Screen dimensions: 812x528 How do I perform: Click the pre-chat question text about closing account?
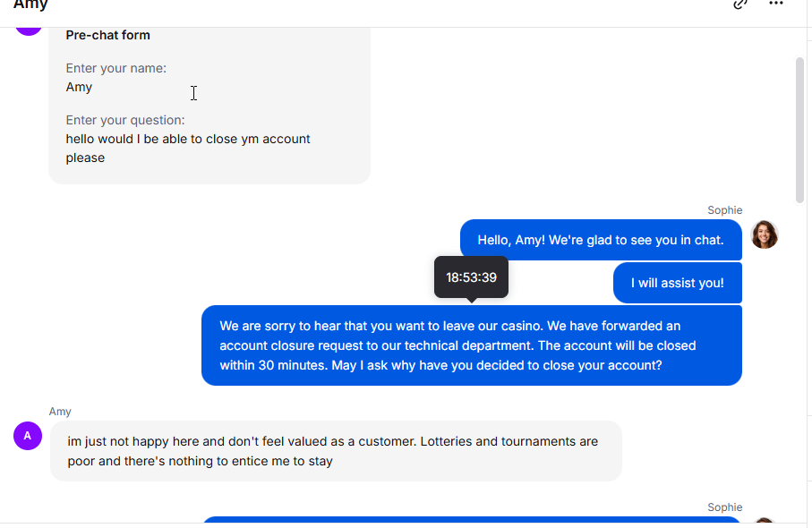188,148
